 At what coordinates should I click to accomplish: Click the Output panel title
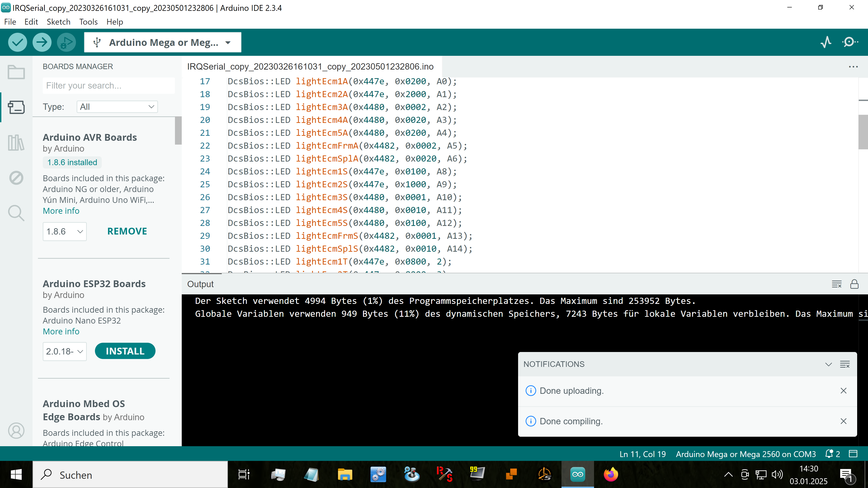[x=200, y=284]
